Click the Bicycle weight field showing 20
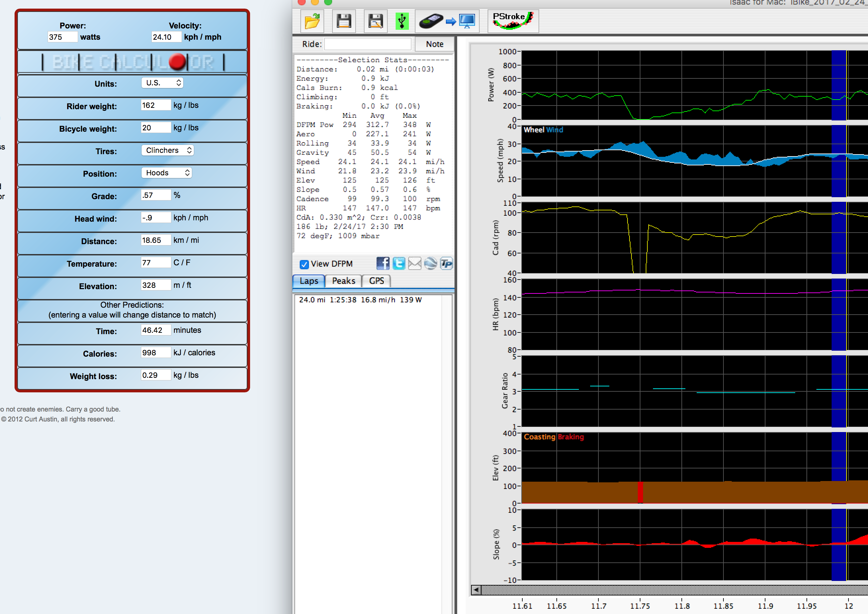 point(156,128)
